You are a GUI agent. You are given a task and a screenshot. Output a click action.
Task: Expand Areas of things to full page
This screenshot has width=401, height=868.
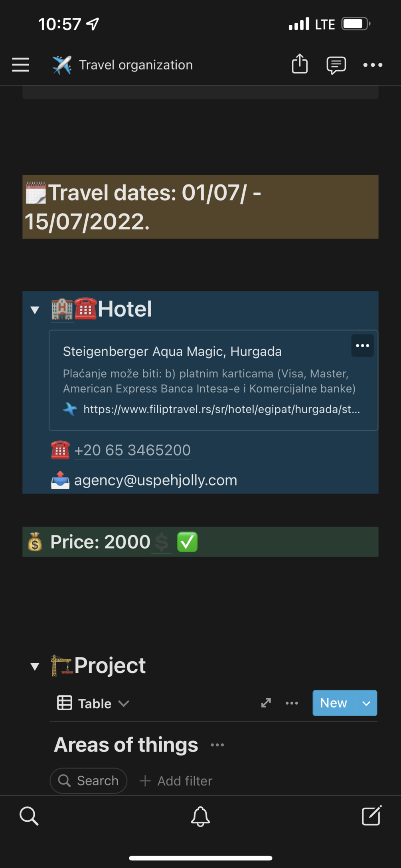(266, 703)
